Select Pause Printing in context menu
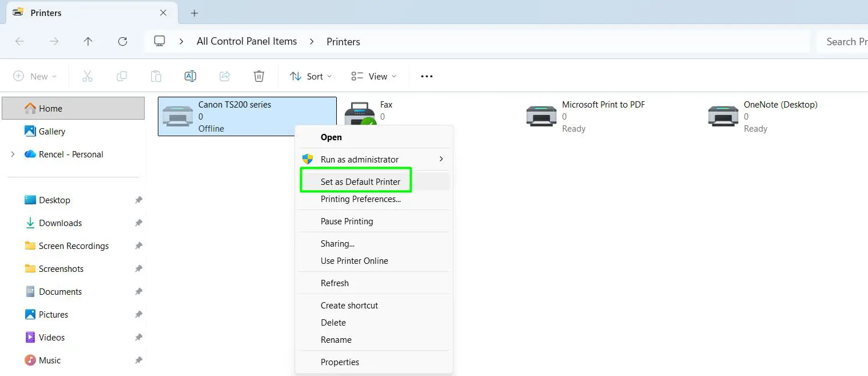 click(374, 221)
